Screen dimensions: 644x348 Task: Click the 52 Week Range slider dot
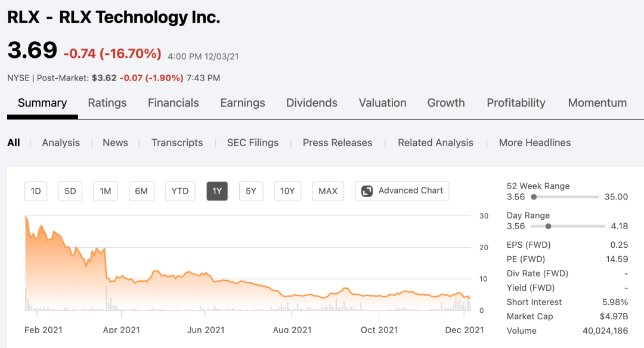tap(534, 197)
